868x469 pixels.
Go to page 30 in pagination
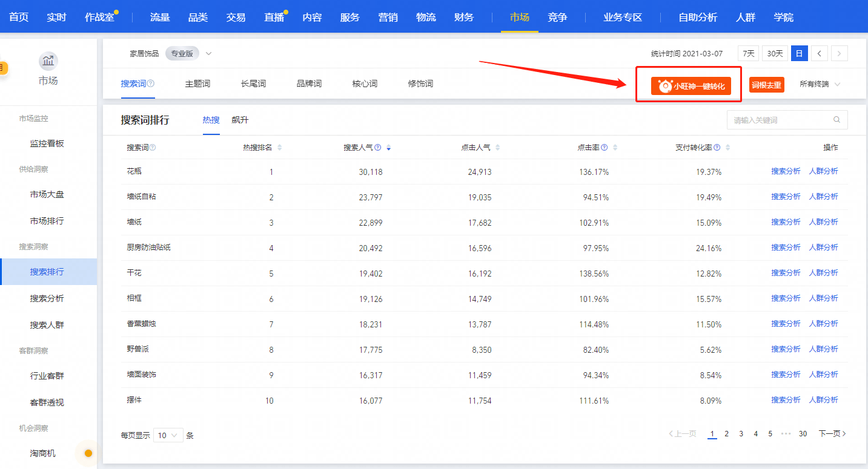pyautogui.click(x=803, y=434)
